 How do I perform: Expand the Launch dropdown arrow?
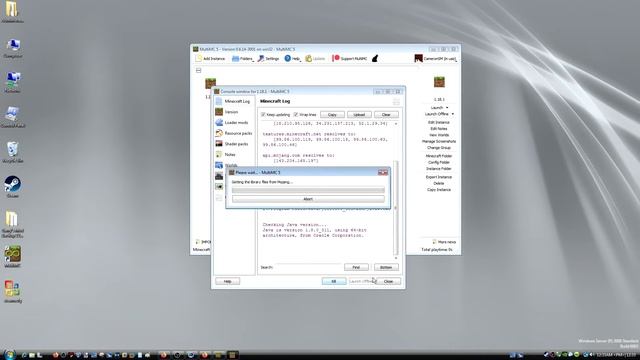click(447, 108)
